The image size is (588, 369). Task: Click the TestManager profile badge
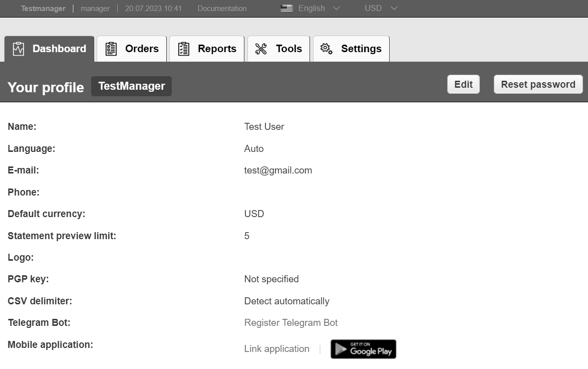pyautogui.click(x=131, y=86)
